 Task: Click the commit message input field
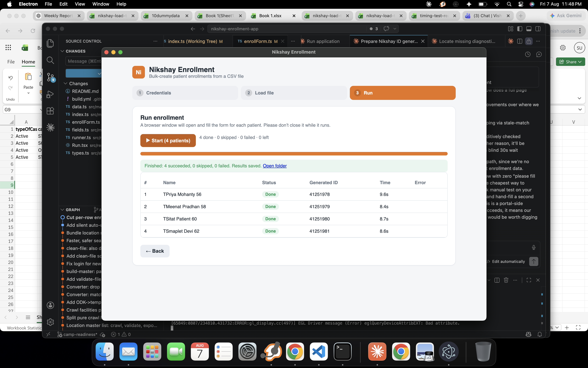click(83, 61)
